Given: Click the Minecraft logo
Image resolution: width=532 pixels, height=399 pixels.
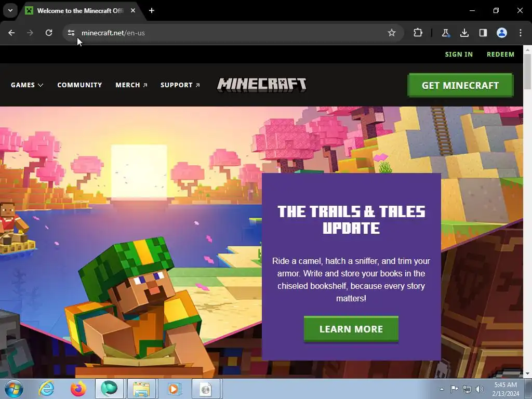Looking at the screenshot, I should (x=262, y=85).
